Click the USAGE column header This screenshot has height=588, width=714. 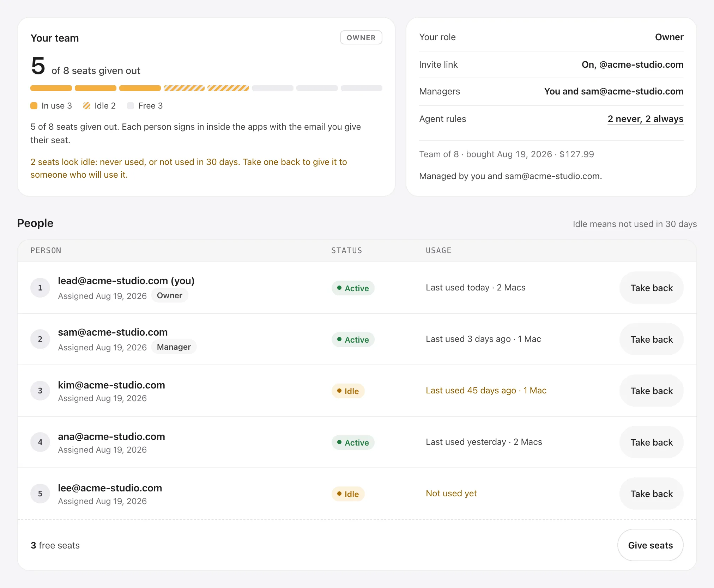click(x=438, y=250)
